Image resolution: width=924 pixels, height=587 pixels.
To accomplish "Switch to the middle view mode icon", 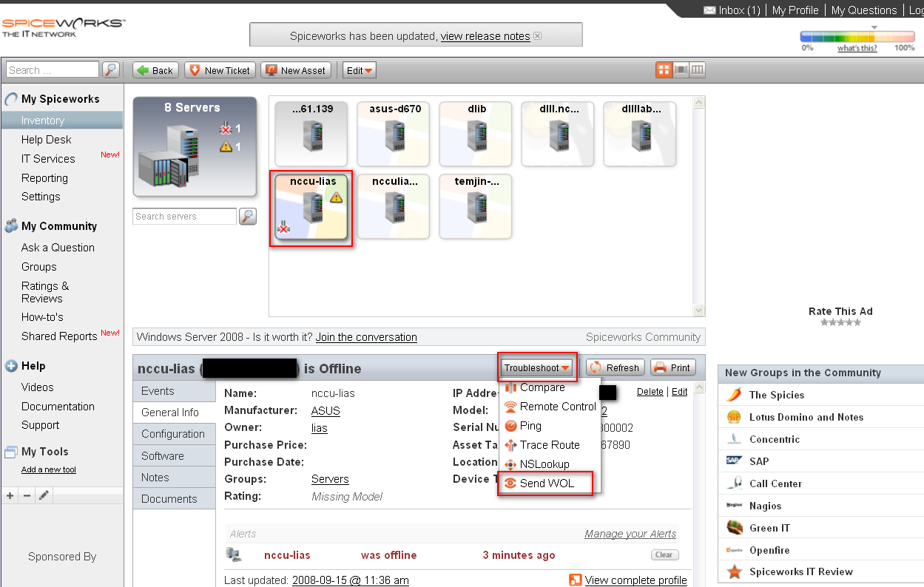I will click(681, 70).
